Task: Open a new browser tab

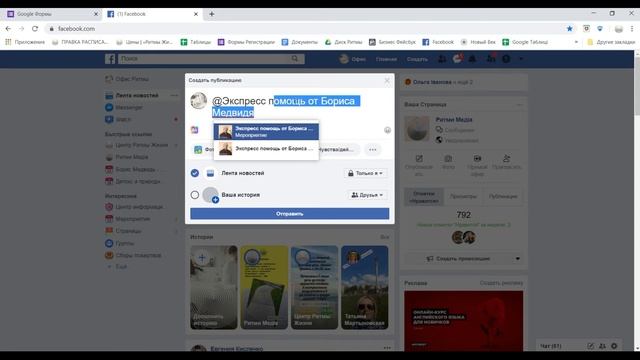Action: (x=211, y=14)
